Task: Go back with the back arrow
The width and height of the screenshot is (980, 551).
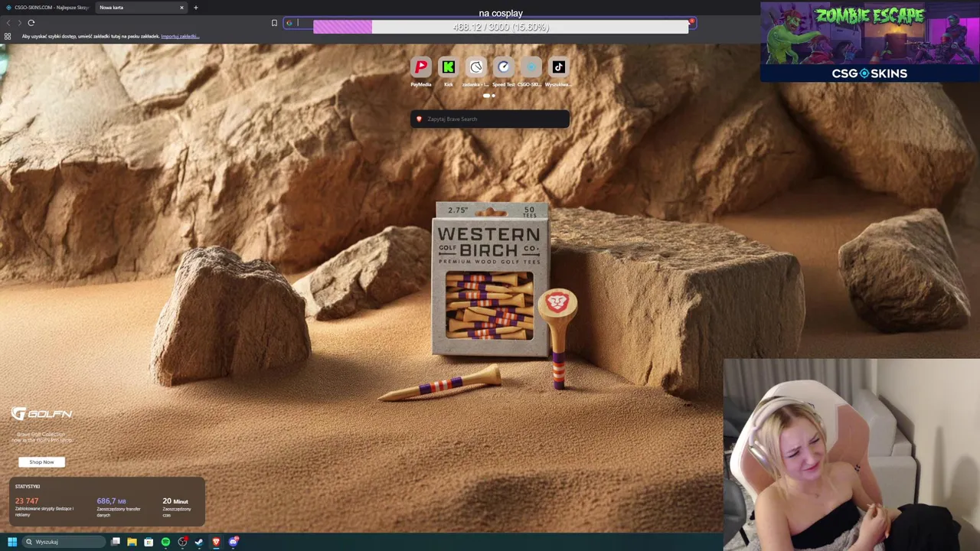Action: click(x=8, y=23)
